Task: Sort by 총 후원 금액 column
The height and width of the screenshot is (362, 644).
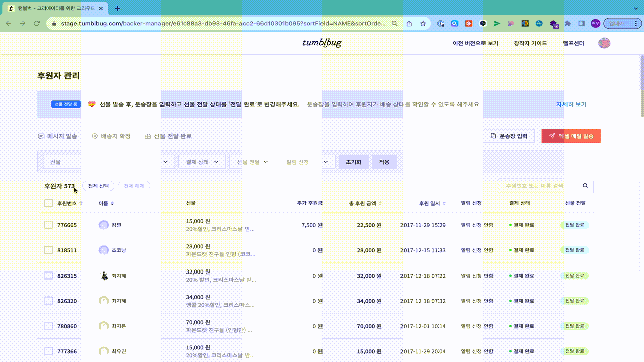Action: click(x=380, y=203)
